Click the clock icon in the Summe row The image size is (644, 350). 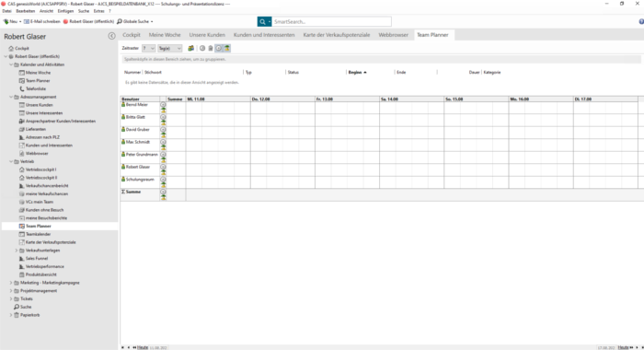[163, 192]
